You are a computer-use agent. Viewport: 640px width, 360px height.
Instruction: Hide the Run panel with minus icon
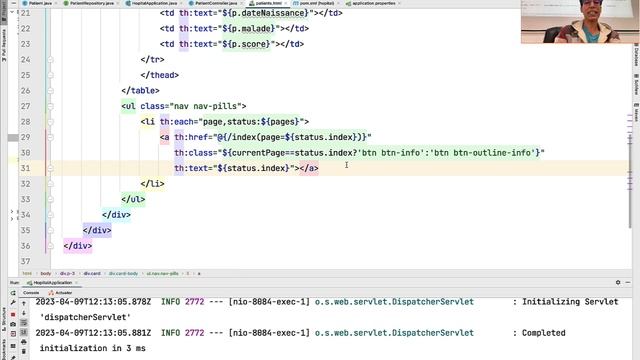[x=628, y=282]
